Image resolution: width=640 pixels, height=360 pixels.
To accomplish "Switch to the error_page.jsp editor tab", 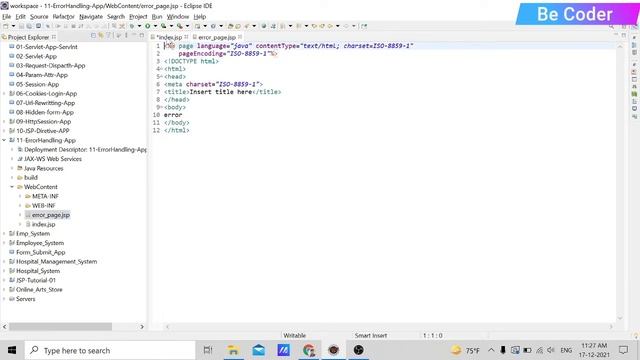I will tap(216, 37).
